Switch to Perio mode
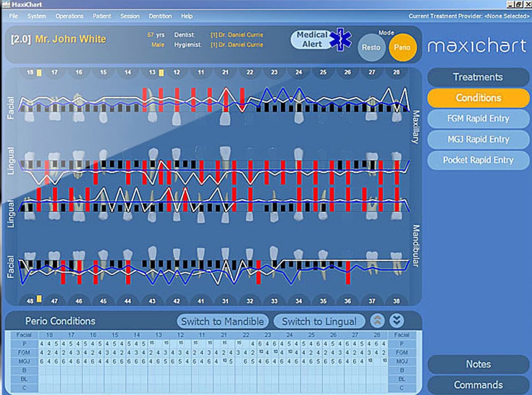This screenshot has height=395, width=532. pyautogui.click(x=403, y=47)
